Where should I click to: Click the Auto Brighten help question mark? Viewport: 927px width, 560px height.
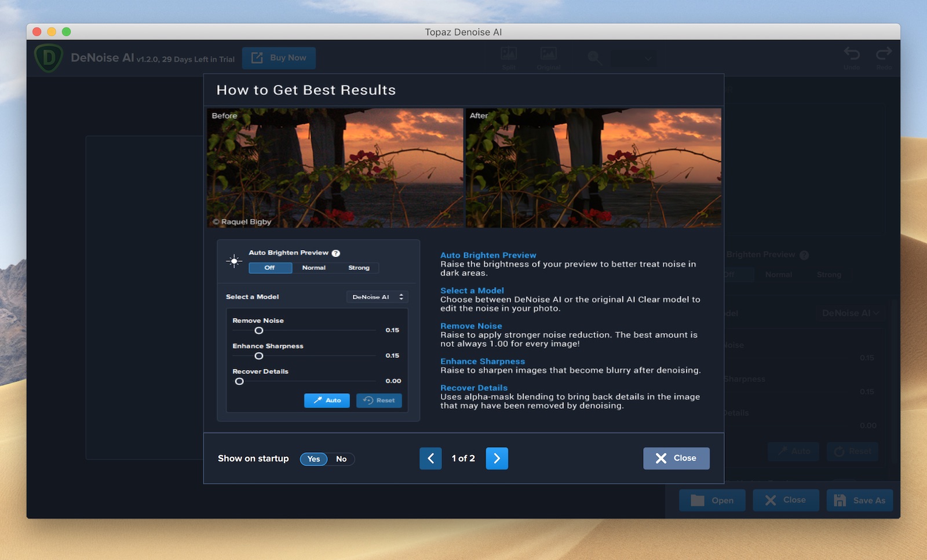point(336,253)
